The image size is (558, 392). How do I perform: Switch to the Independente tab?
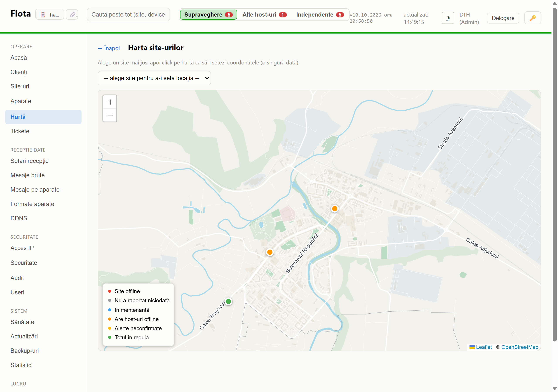click(x=320, y=15)
